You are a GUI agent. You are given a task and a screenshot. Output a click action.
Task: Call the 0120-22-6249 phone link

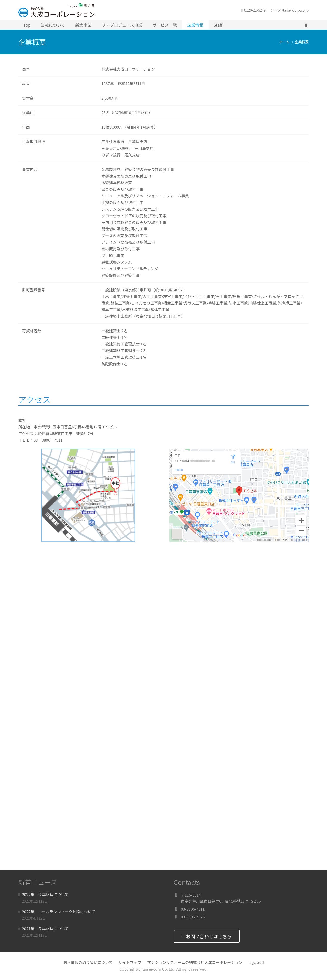click(x=255, y=10)
